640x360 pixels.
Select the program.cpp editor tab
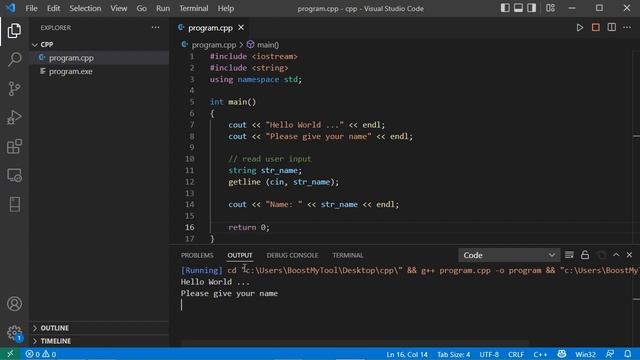tap(210, 28)
